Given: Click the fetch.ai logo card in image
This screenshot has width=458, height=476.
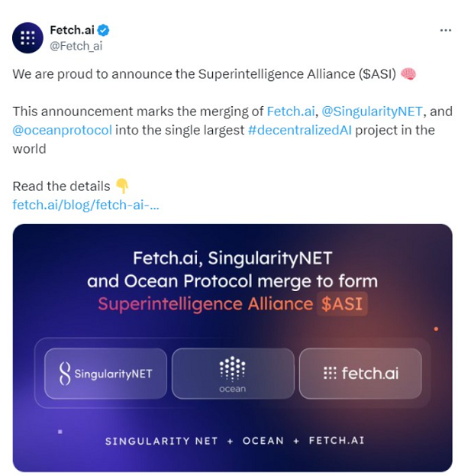Looking at the screenshot, I should [x=360, y=374].
